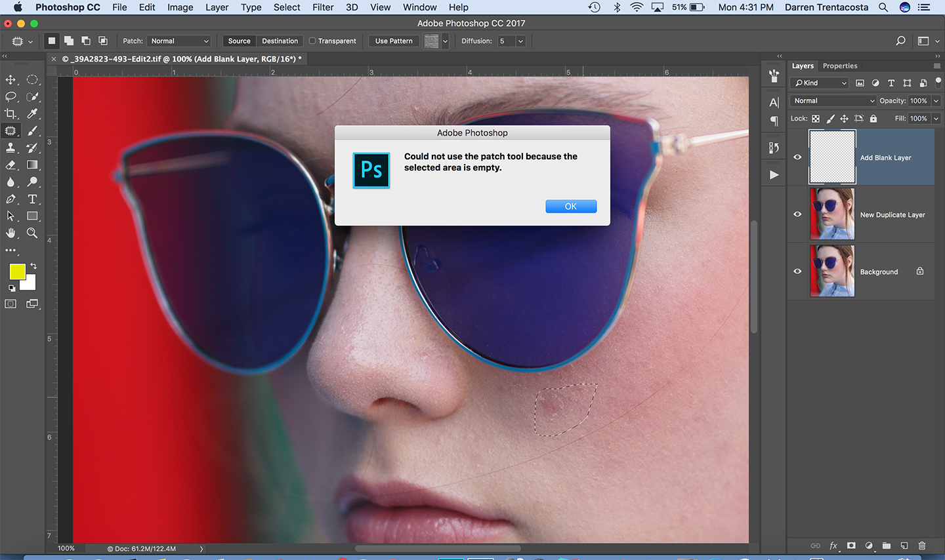This screenshot has width=945, height=560.
Task: Click OK in the error dialog
Action: pyautogui.click(x=571, y=207)
